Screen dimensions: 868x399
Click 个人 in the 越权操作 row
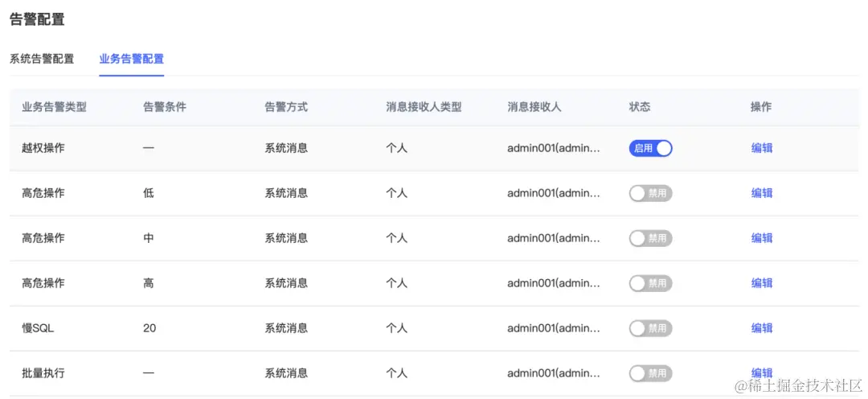396,148
